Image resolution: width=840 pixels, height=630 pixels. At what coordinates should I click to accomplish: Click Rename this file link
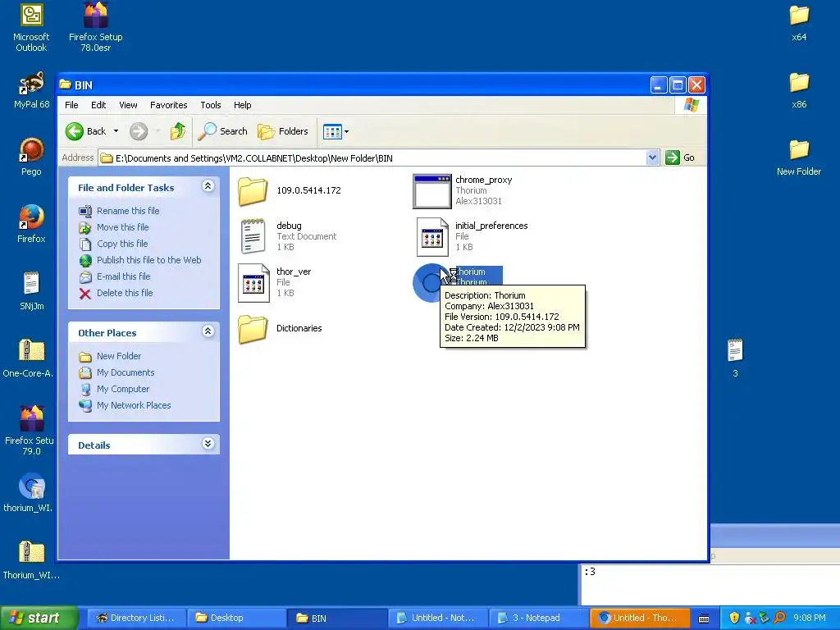[128, 211]
